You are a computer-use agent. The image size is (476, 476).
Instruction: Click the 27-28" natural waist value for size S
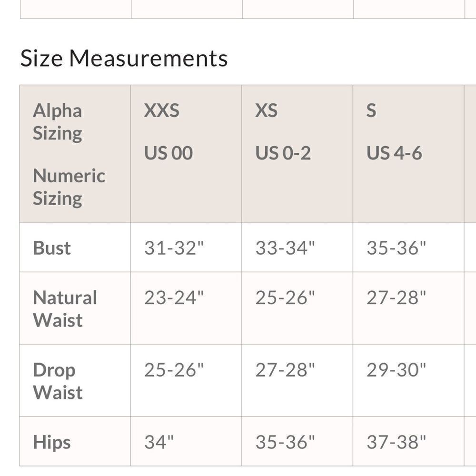click(396, 297)
